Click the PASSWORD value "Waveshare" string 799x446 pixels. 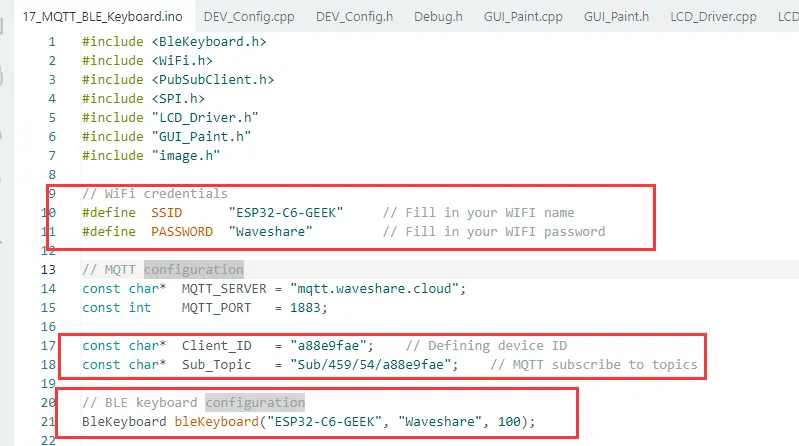[270, 232]
